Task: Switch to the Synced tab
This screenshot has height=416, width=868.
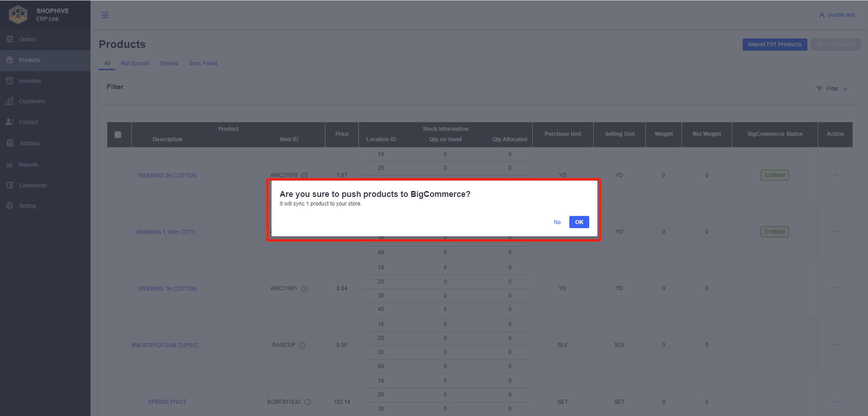Action: pos(169,63)
